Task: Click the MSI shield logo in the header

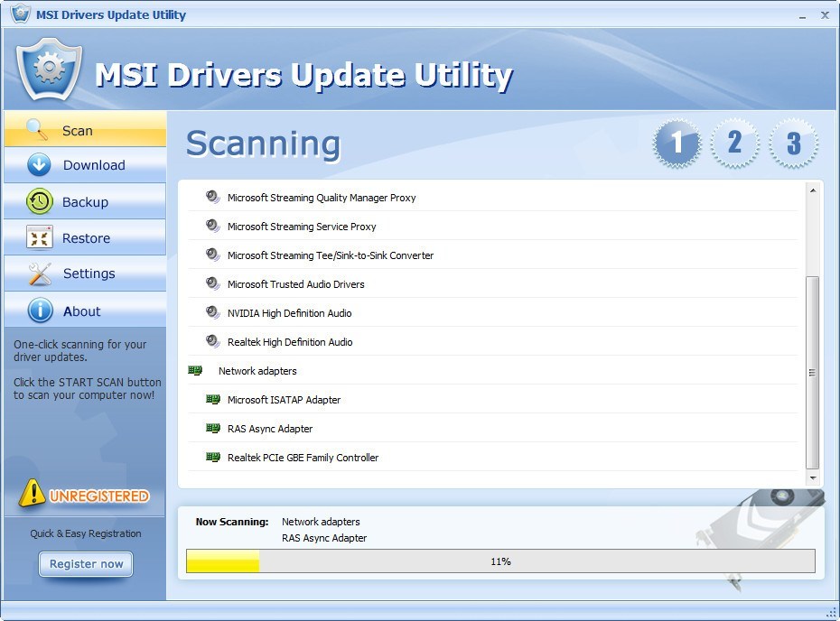Action: pyautogui.click(x=47, y=70)
